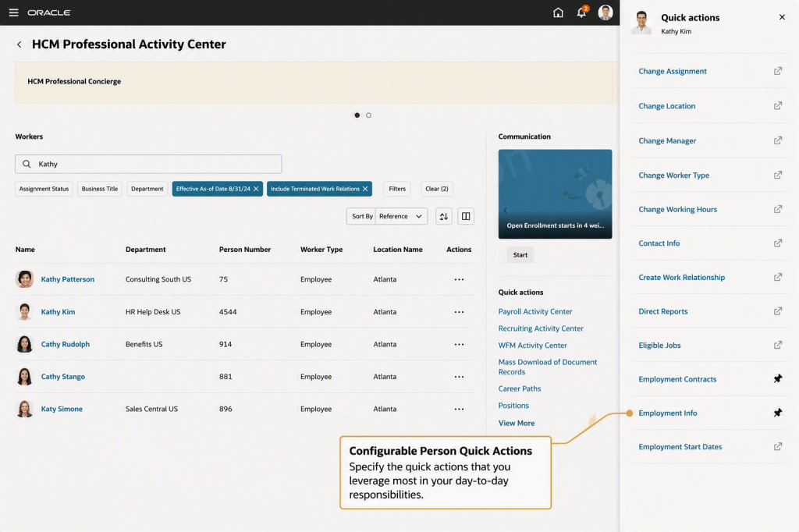The width and height of the screenshot is (799, 532).
Task: Close the Quick actions panel
Action: (x=782, y=17)
